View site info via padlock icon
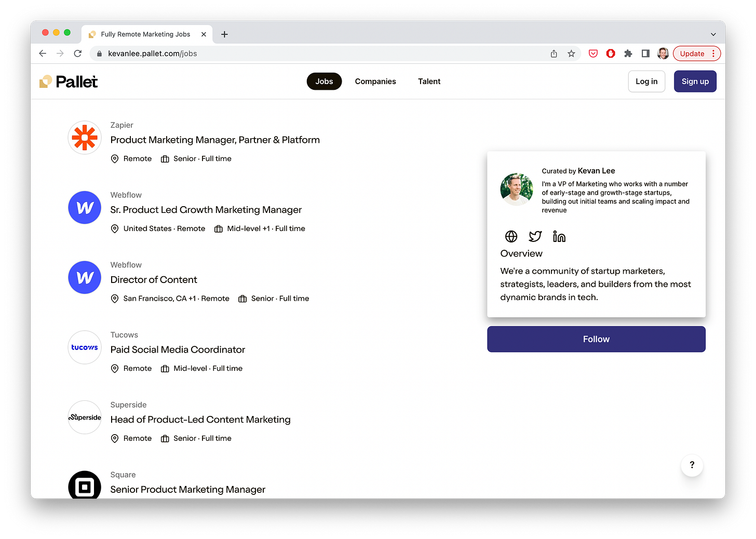756x539 pixels. point(99,53)
